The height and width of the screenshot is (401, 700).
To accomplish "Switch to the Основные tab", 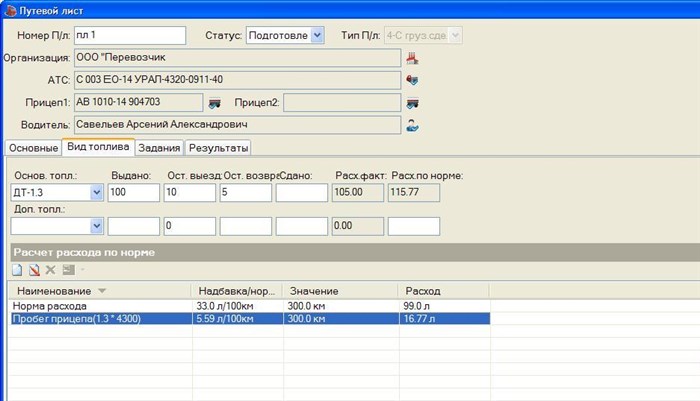I will pyautogui.click(x=33, y=148).
